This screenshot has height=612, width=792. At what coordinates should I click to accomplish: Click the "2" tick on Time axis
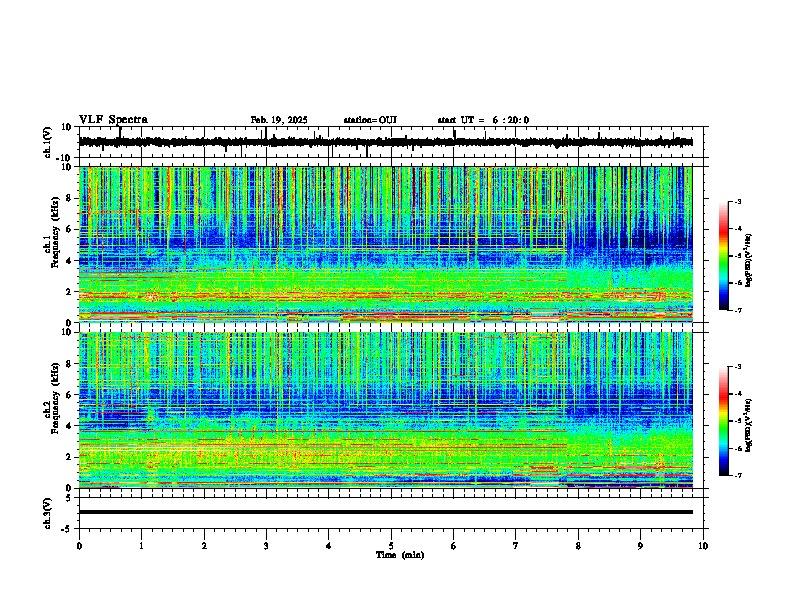click(204, 546)
